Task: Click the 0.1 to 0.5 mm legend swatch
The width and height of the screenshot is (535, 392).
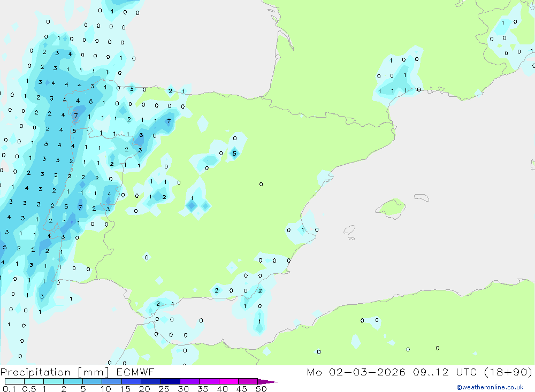Action: click(x=14, y=381)
